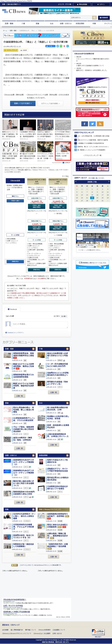Select day 22 in the archive calendar
Screen dimensions: 112x644
(92, 198)
